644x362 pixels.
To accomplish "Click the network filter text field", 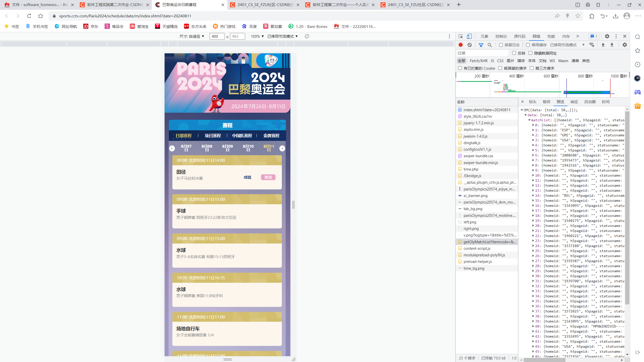I will point(482,53).
